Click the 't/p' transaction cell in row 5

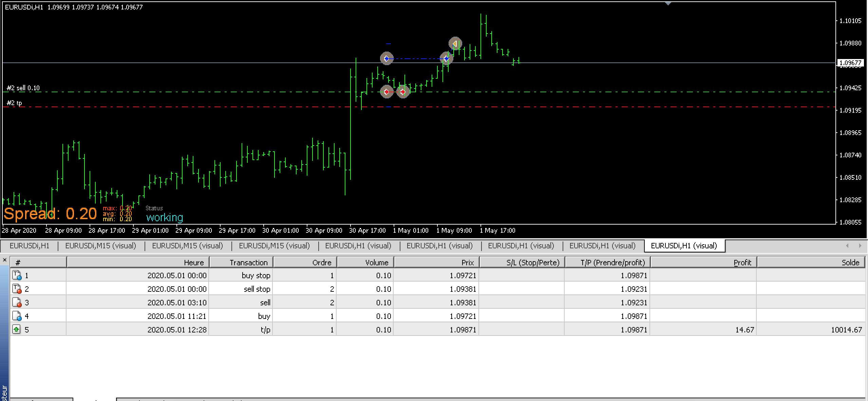241,329
